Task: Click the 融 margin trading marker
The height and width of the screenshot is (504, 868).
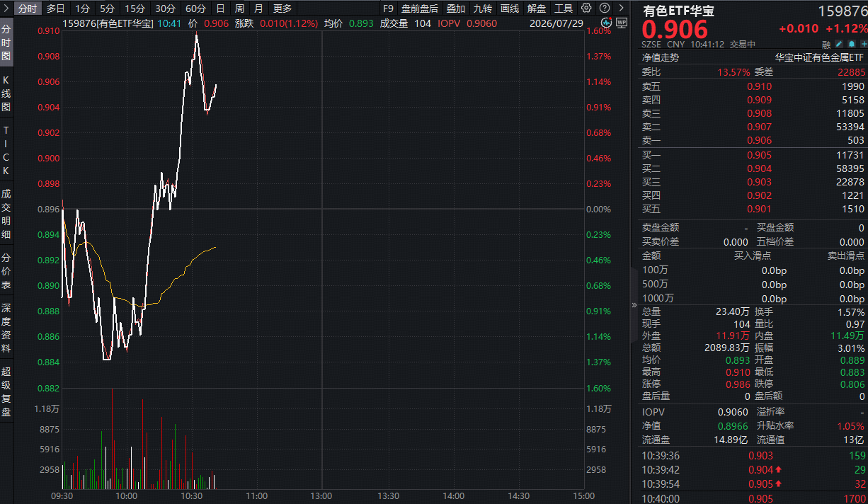Action: pos(826,44)
